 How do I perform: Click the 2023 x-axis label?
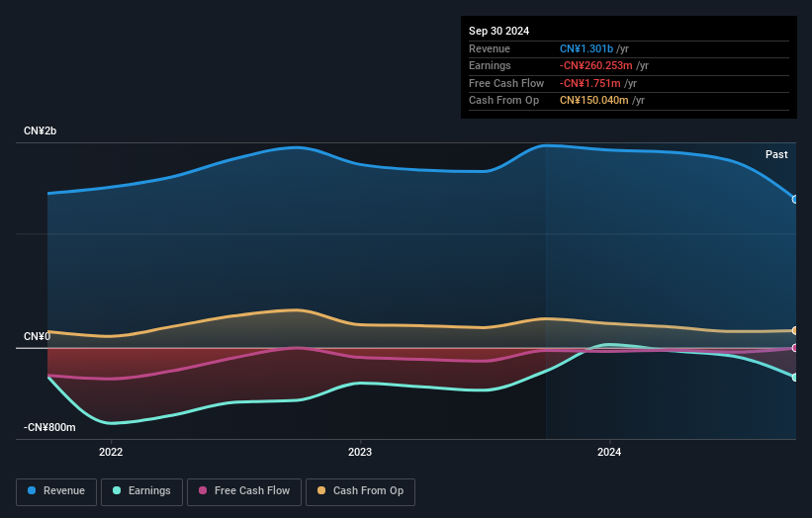click(x=360, y=452)
